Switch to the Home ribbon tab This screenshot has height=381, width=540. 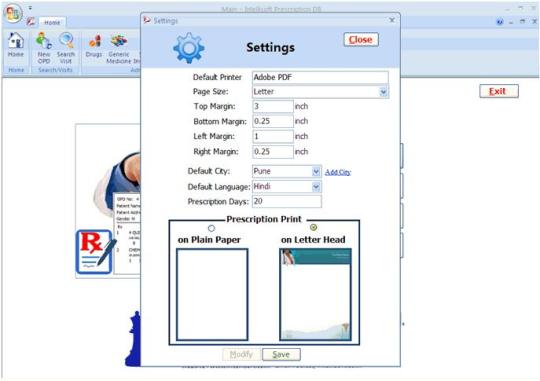coord(52,22)
